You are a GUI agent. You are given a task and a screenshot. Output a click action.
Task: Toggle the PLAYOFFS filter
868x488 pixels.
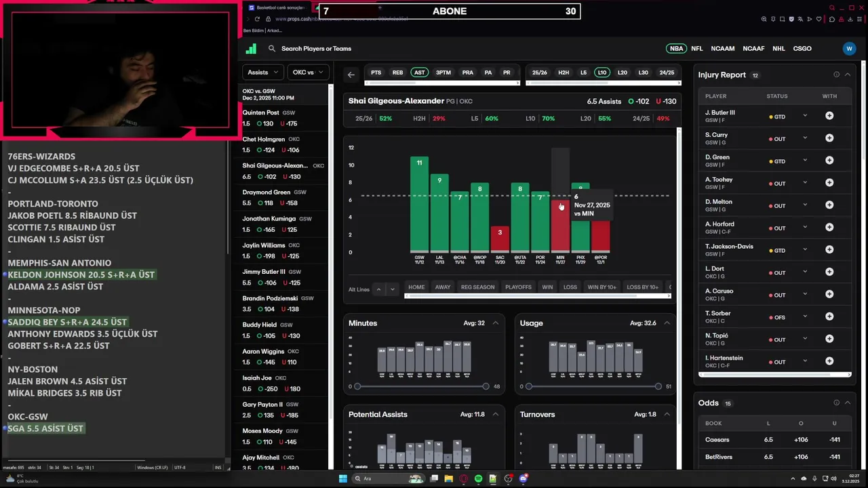click(518, 287)
